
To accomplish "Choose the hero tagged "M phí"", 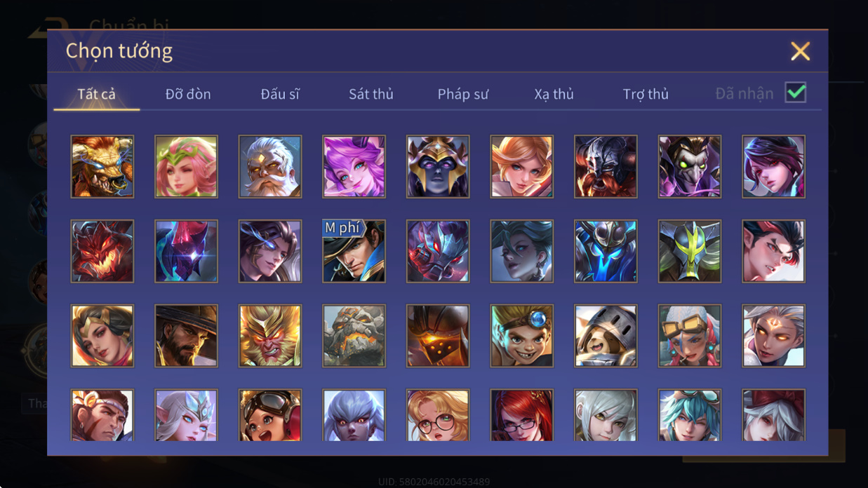I will click(354, 251).
